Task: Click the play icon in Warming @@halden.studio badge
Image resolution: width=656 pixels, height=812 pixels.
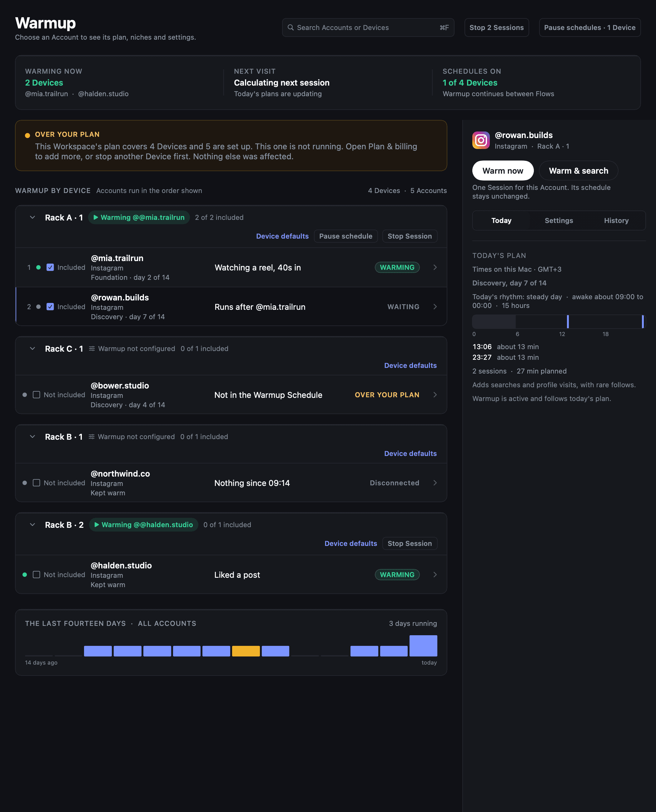Action: [97, 524]
